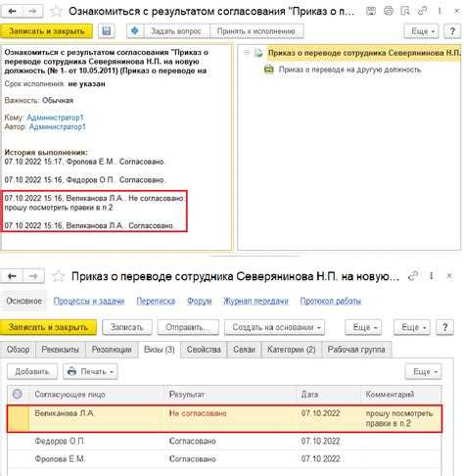The width and height of the screenshot is (464, 476).
Task: Open the Процессы и задачи link
Action: (89, 301)
